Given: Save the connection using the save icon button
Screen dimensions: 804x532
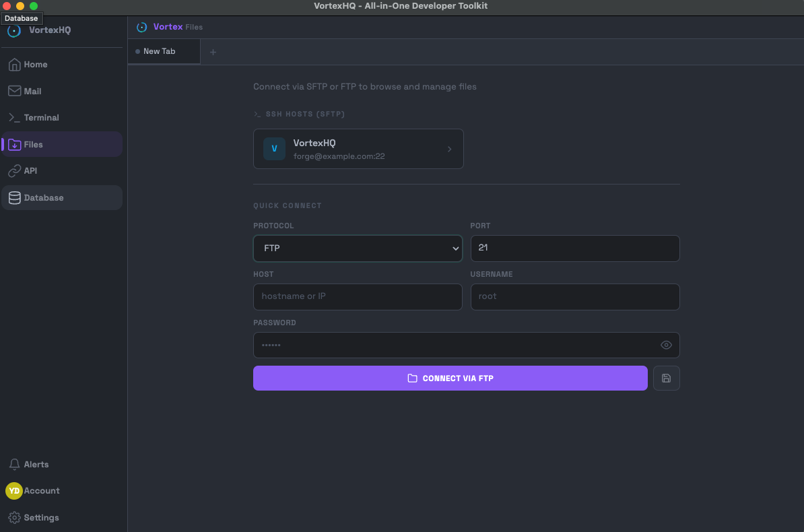Looking at the screenshot, I should click(666, 378).
